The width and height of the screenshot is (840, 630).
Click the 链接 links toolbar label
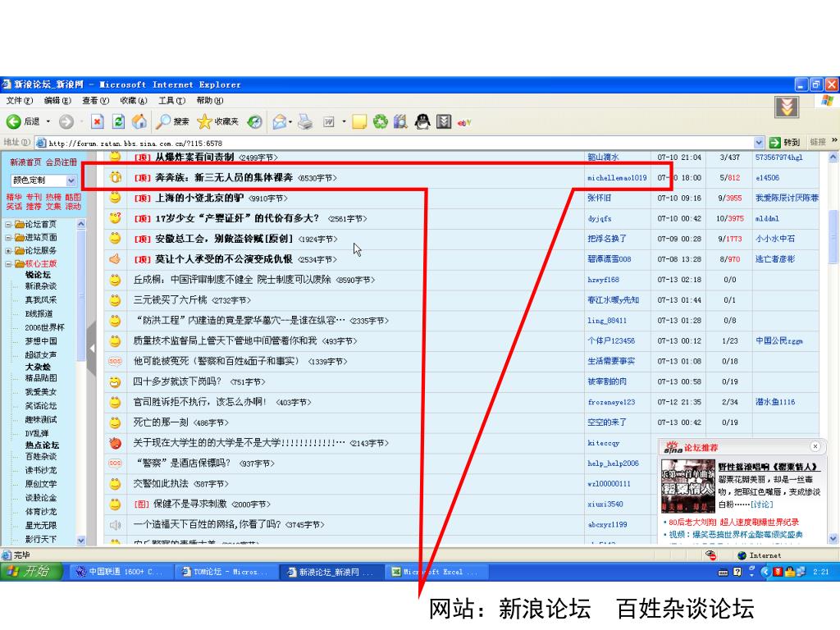tap(818, 142)
